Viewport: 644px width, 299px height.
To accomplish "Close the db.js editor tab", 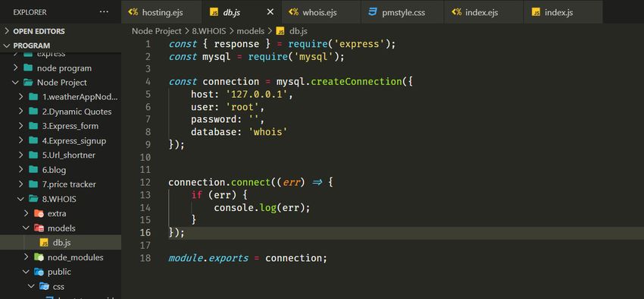I will pos(270,12).
